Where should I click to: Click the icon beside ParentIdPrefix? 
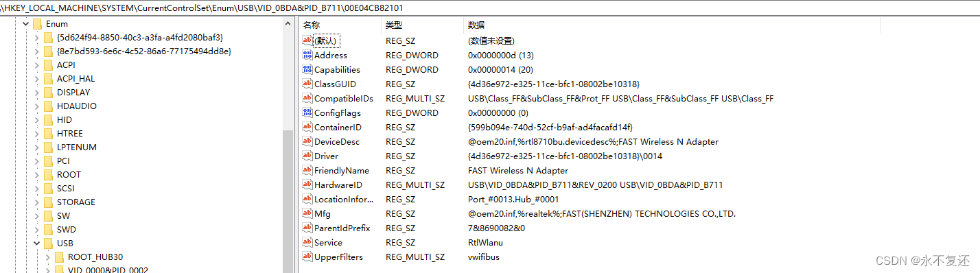[307, 228]
